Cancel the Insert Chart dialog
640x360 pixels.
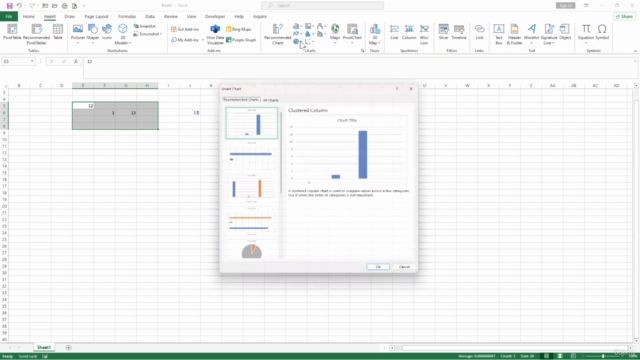pos(404,267)
